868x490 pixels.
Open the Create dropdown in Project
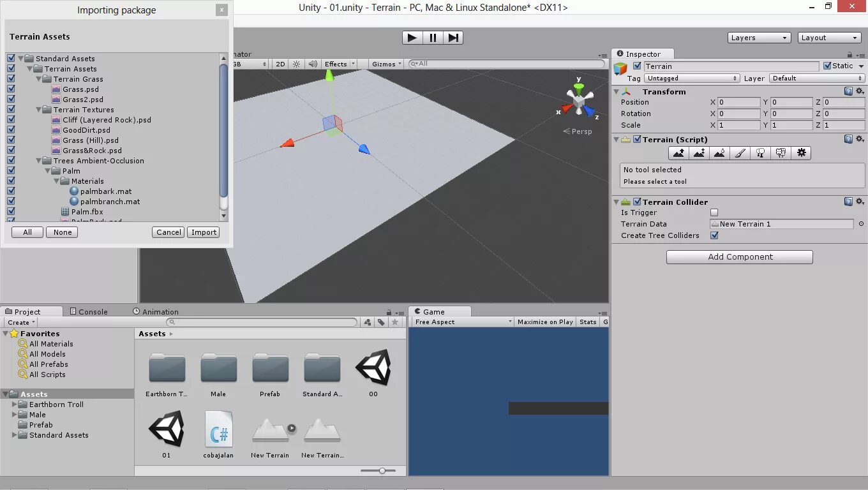pyautogui.click(x=21, y=322)
